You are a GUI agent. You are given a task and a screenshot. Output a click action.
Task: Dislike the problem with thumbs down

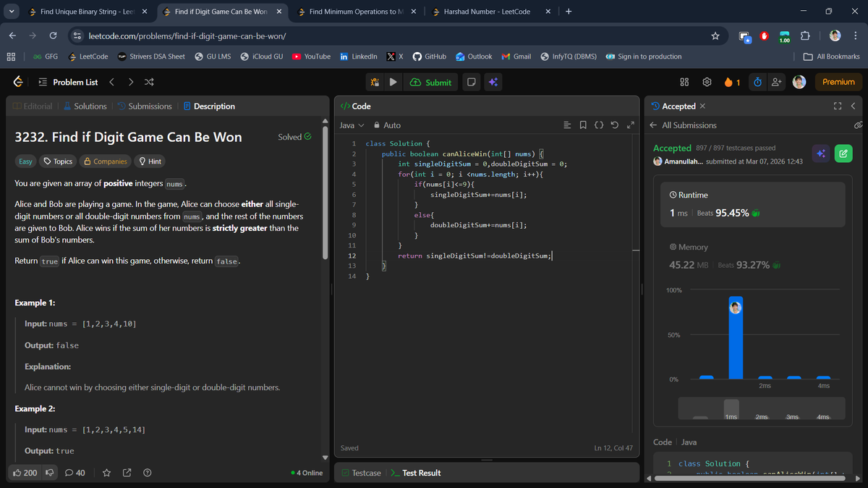pos(50,473)
